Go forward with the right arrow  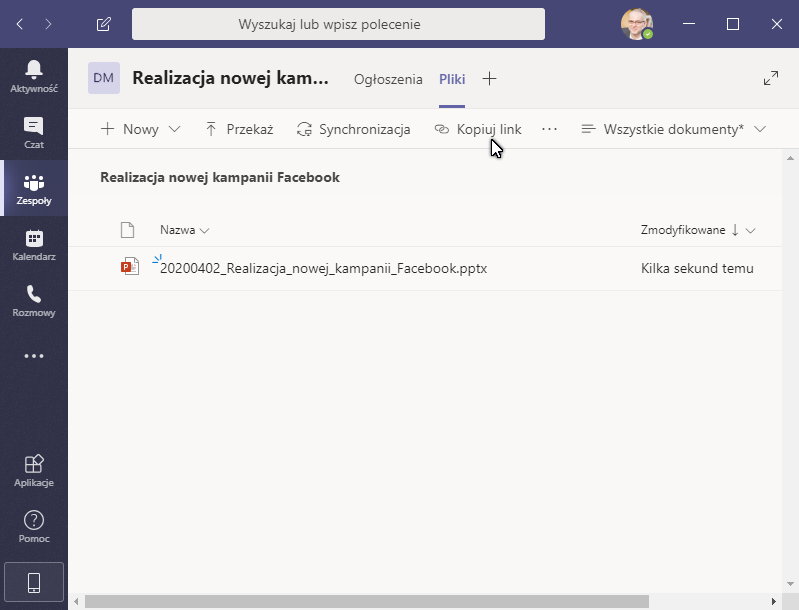[48, 24]
